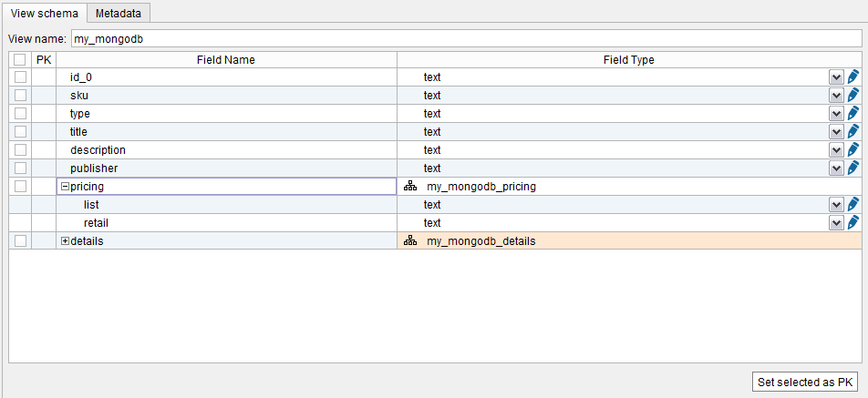Click the edit pencil icon for description
868x398 pixels.
pyautogui.click(x=853, y=149)
